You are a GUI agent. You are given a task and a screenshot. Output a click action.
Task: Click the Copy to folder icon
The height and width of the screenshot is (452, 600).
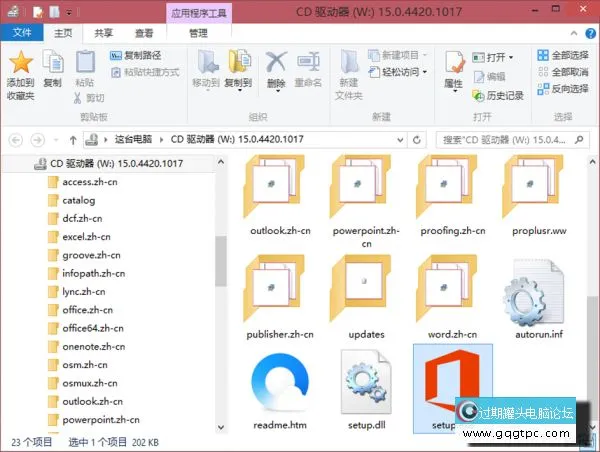[x=239, y=62]
